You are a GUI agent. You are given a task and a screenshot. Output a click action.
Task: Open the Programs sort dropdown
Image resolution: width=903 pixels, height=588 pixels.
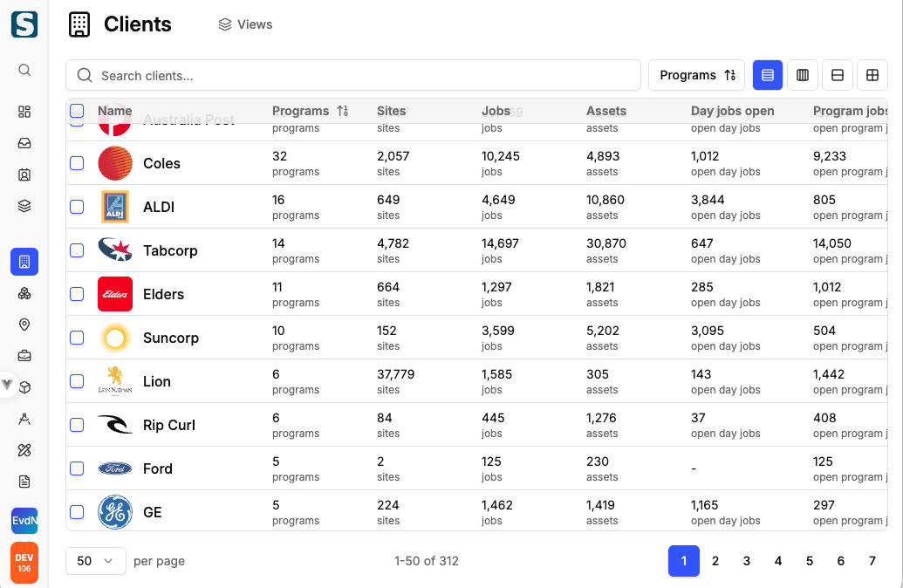tap(696, 75)
